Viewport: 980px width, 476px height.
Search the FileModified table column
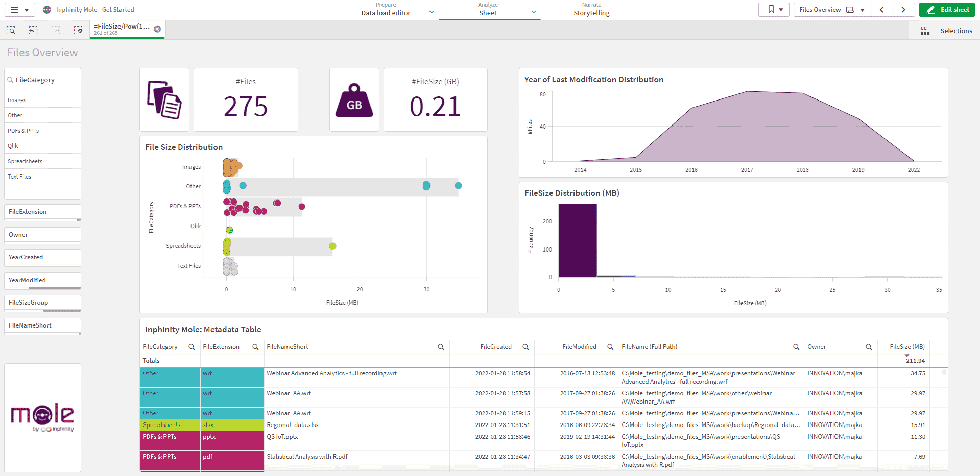(x=610, y=347)
